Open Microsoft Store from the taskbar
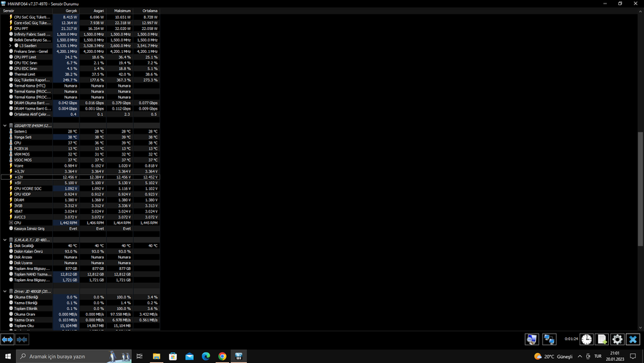 [x=173, y=356]
